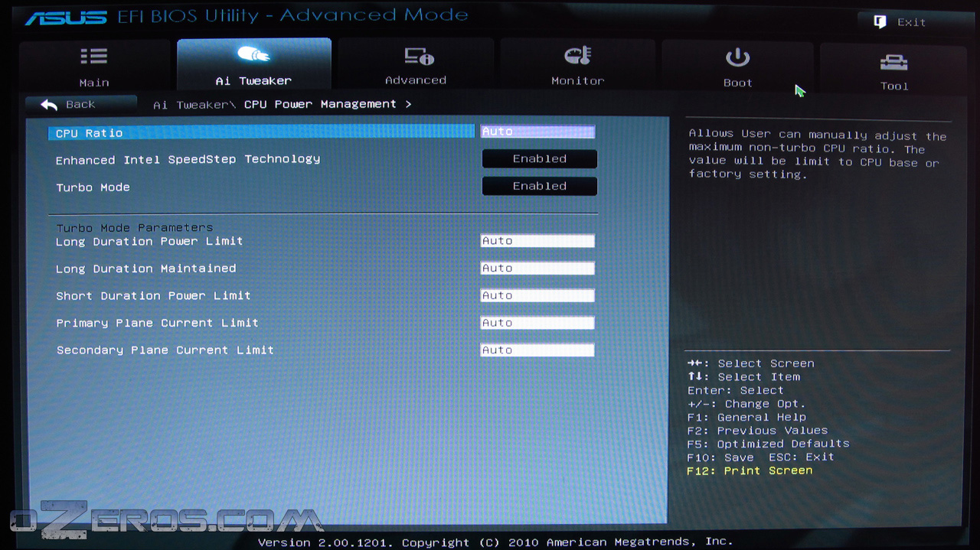Click the EFI BIOS Utility title text
980x550 pixels.
pyautogui.click(x=292, y=16)
